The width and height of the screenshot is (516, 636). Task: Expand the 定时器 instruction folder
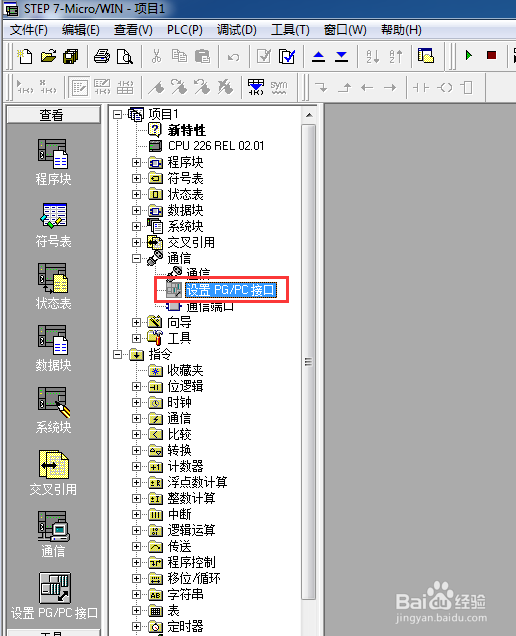click(136, 626)
